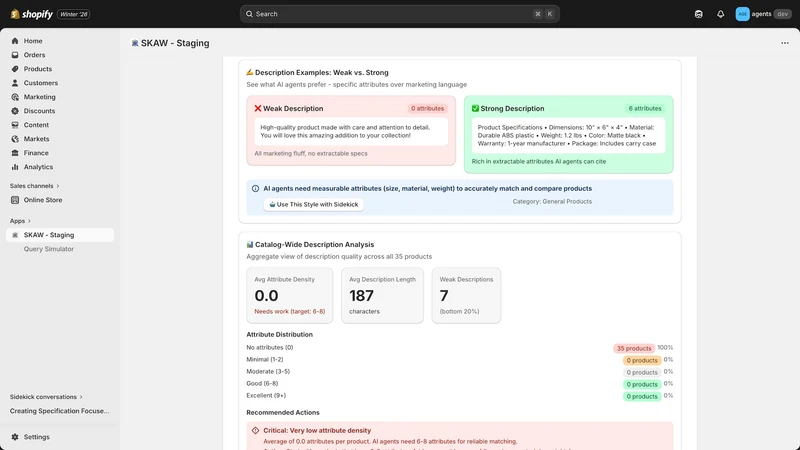This screenshot has width=800, height=450.
Task: Expand the Apps section chevron
Action: (x=29, y=221)
